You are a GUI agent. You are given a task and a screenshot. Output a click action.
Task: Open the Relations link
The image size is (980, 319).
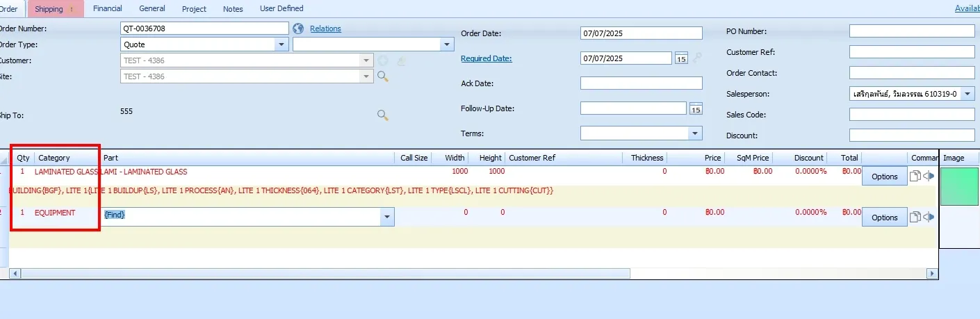pos(325,28)
